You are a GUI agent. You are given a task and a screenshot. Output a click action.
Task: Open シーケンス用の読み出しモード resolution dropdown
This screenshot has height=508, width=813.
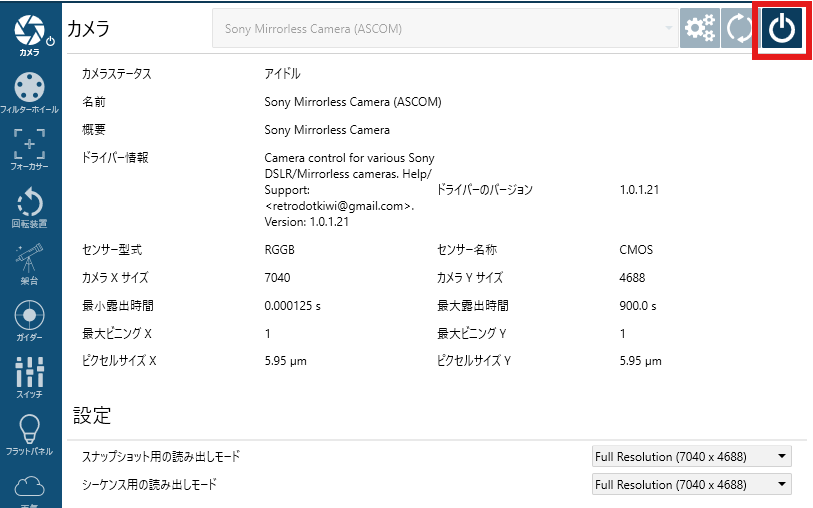click(692, 485)
